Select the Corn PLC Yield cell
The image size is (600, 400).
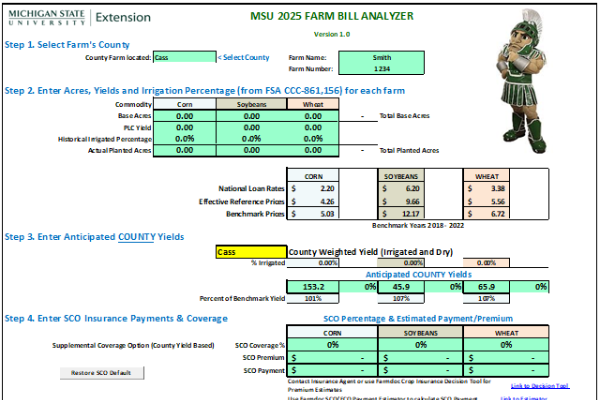tap(185, 127)
